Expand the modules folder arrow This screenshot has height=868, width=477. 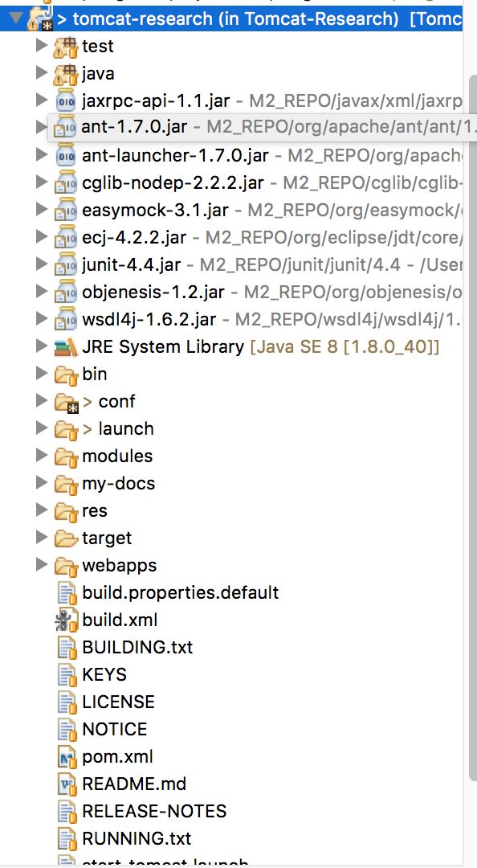42,456
